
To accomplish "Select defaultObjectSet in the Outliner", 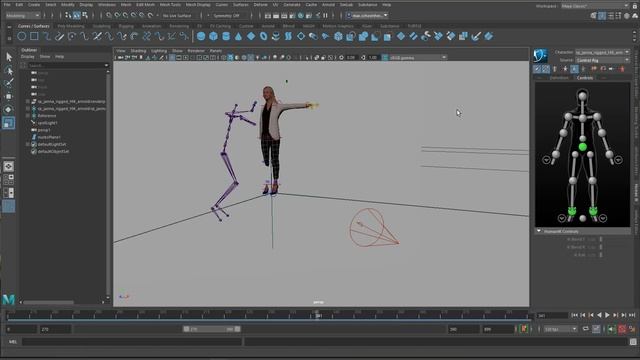I will 53,151.
